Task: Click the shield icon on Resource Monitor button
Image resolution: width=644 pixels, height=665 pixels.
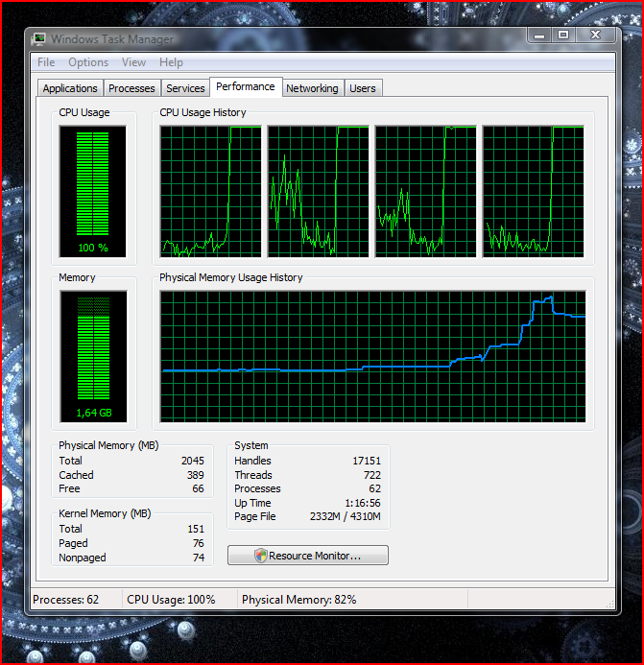Action: [260, 556]
